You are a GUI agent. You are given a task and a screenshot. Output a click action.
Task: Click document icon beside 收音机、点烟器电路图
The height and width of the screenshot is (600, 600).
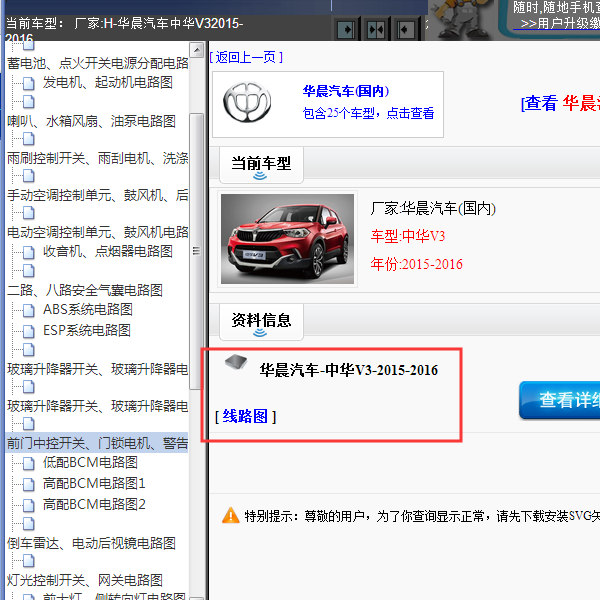29,252
